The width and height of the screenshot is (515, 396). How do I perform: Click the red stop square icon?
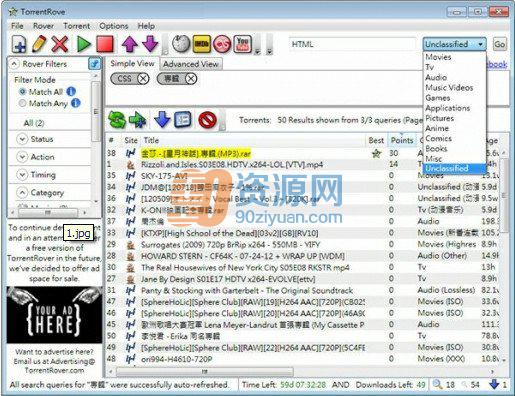pos(105,44)
